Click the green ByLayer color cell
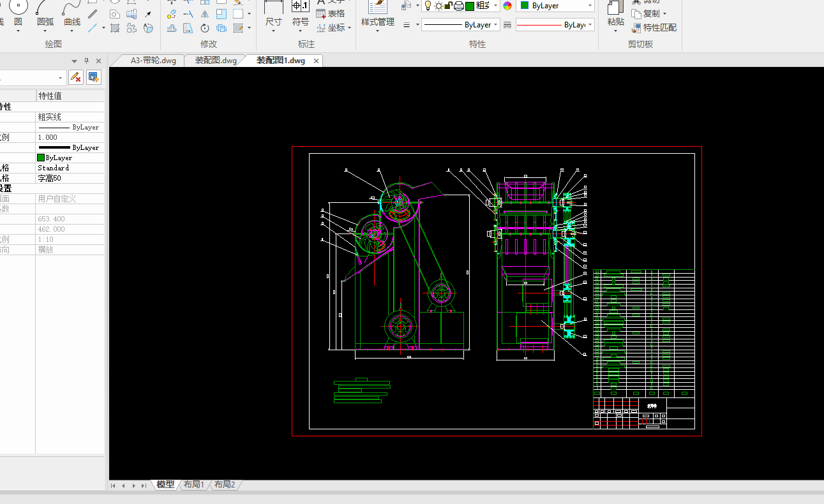824x504 pixels. (69, 158)
